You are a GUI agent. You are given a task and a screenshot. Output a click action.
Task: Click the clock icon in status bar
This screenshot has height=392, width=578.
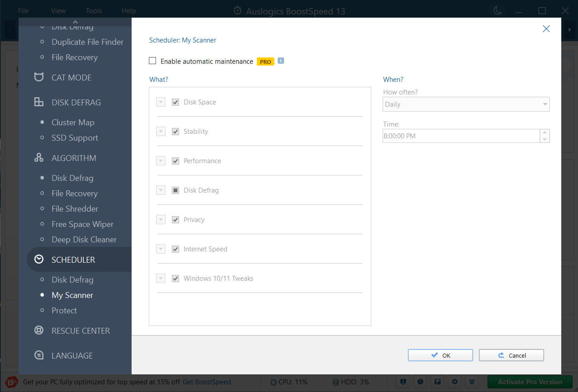coord(420,382)
